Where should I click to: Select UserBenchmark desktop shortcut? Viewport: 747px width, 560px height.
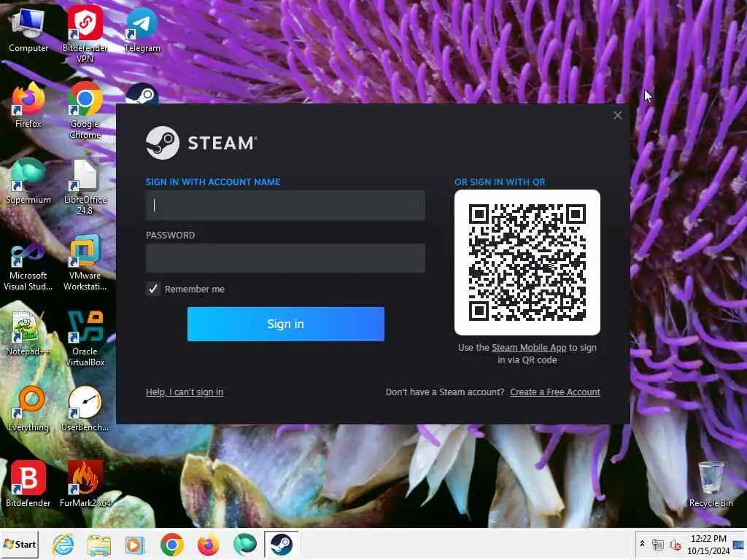click(85, 410)
